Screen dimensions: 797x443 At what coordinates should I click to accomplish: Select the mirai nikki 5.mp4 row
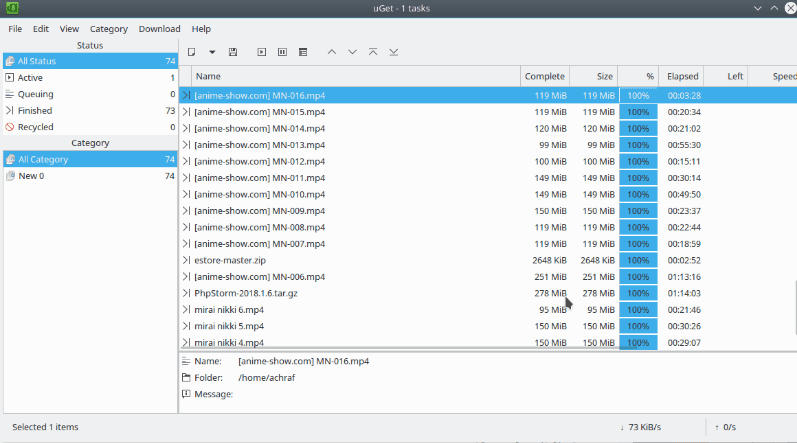click(x=488, y=326)
